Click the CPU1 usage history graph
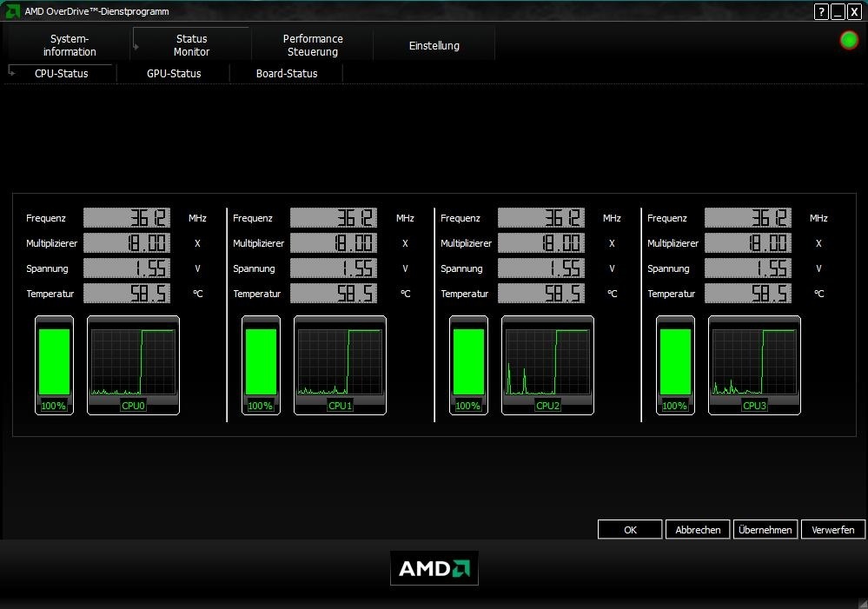This screenshot has height=609, width=868. (x=340, y=363)
